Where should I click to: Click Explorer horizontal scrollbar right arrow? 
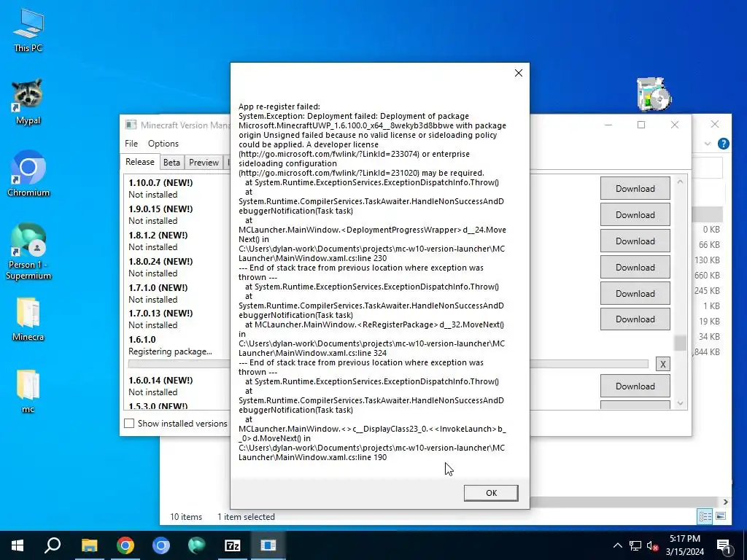click(x=725, y=502)
